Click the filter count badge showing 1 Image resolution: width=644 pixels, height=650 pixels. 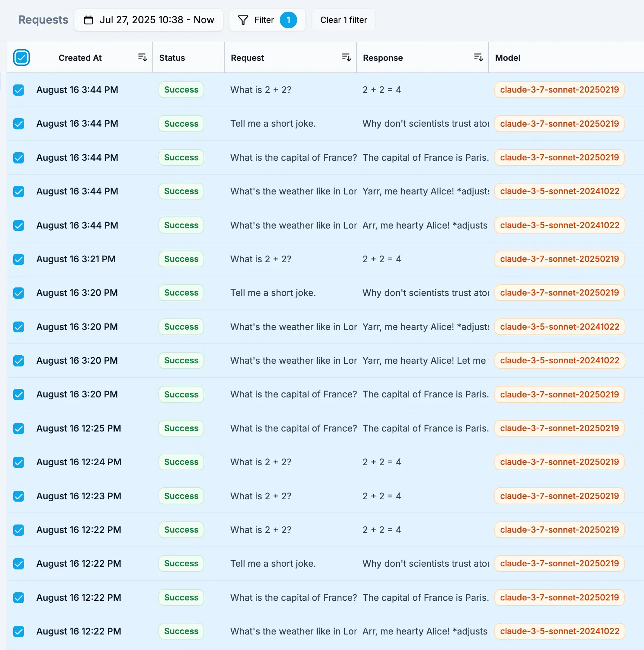coord(289,20)
